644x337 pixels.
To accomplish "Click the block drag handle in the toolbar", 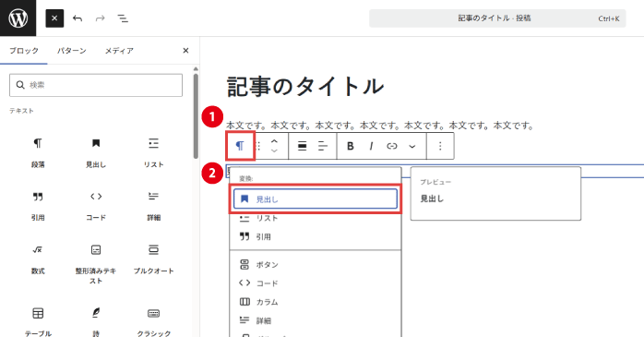I will 258,146.
